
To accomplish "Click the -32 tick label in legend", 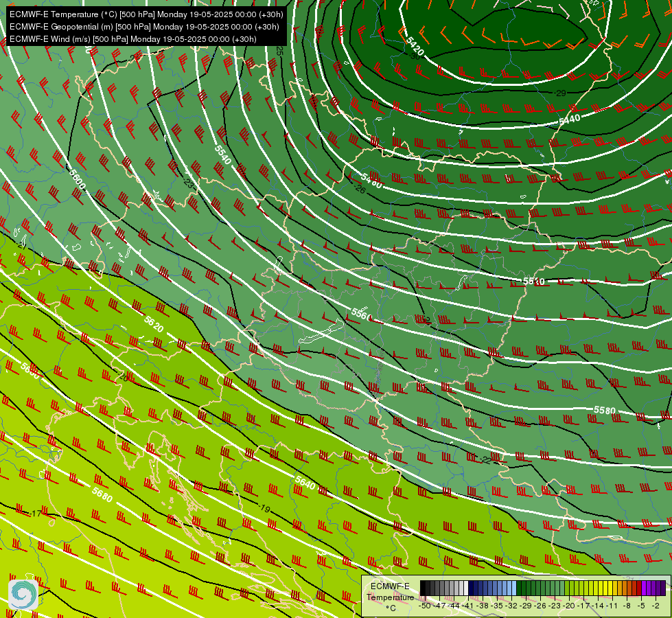I will click(511, 606).
